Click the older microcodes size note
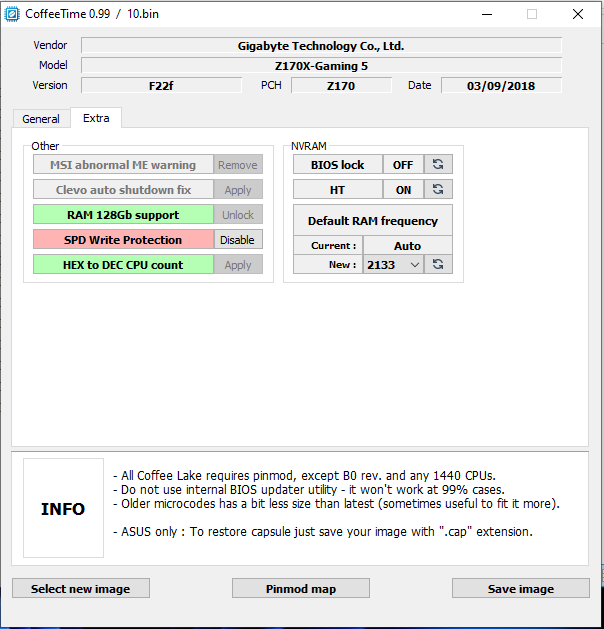The image size is (604, 629). point(336,503)
